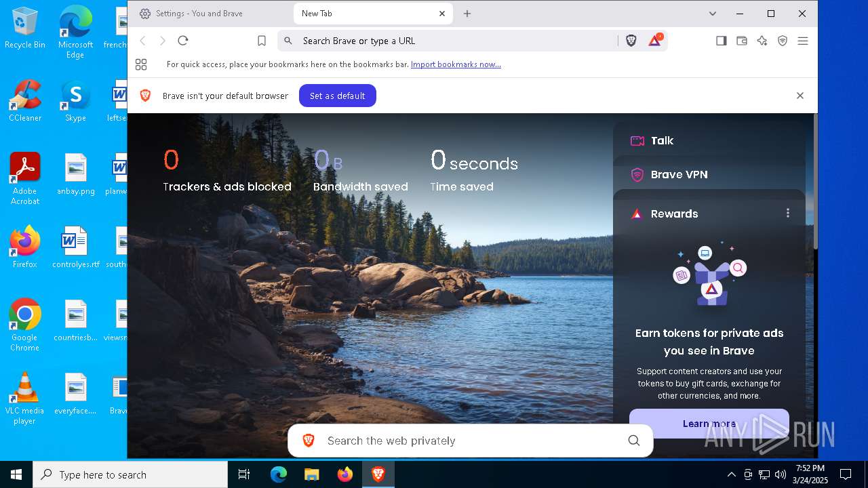This screenshot has height=488, width=868.
Task: Toggle the sidebar panel icon
Action: point(722,41)
